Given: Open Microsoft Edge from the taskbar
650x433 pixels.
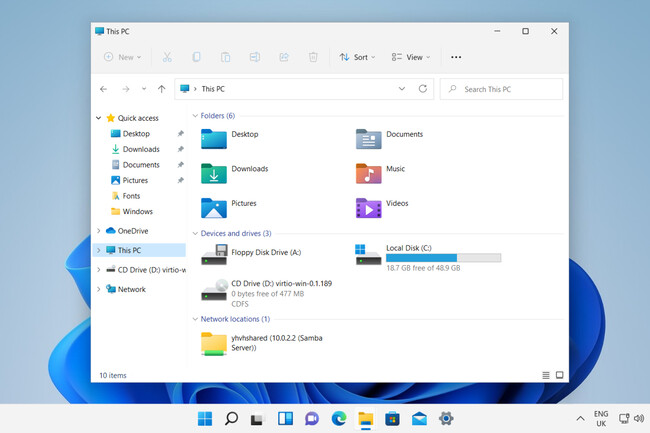Looking at the screenshot, I should point(337,418).
